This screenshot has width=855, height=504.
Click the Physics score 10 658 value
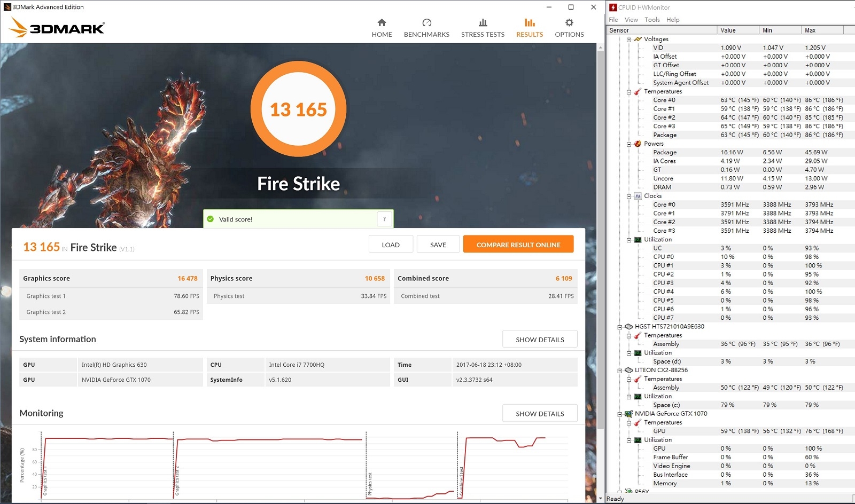pos(375,279)
